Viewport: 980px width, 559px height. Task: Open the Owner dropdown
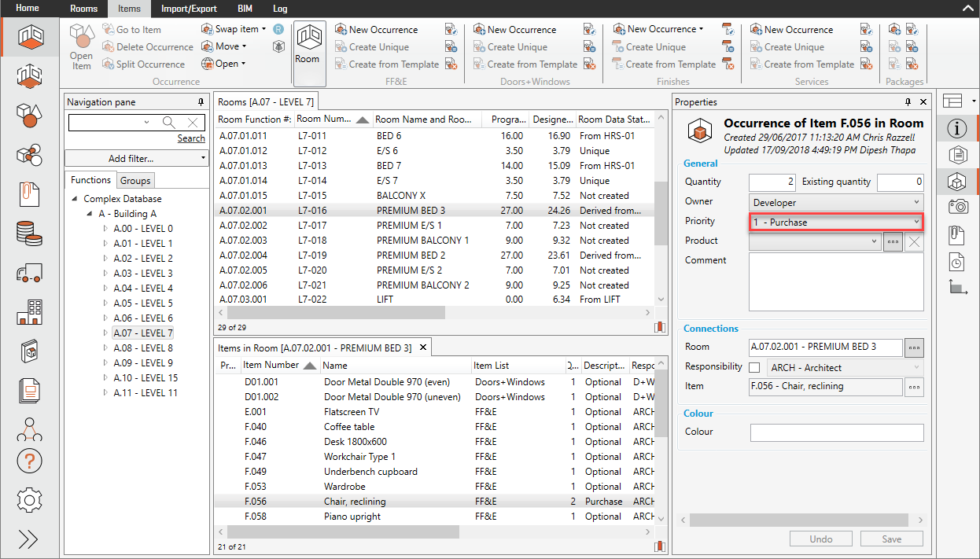coord(836,203)
